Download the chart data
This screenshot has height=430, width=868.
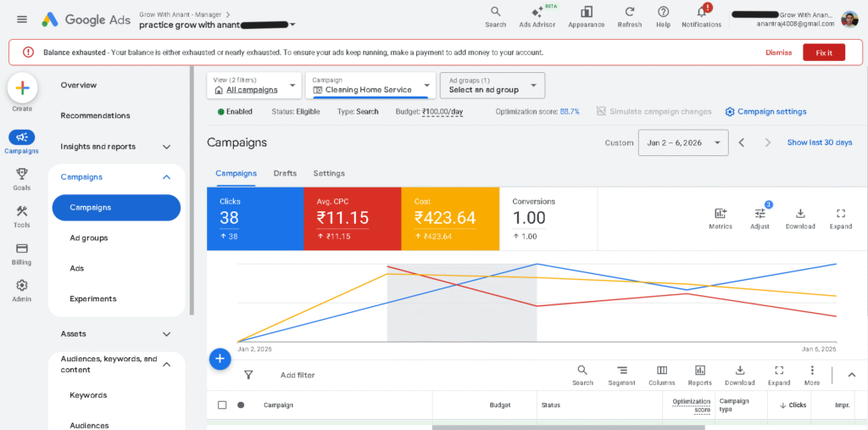point(800,219)
